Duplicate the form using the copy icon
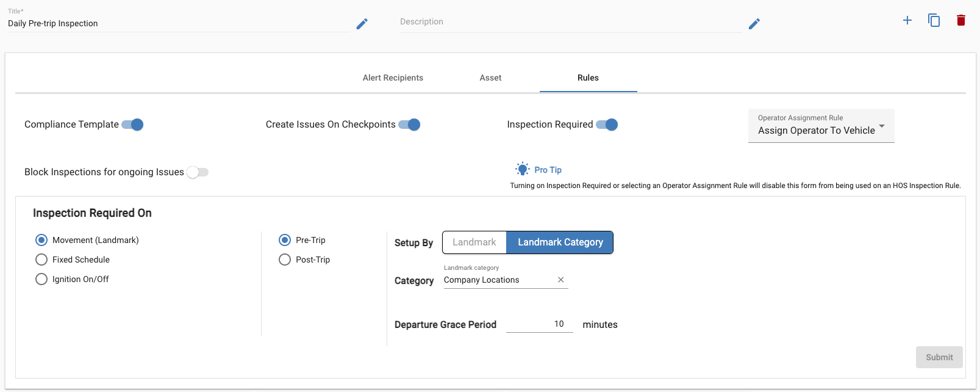The width and height of the screenshot is (980, 392). pyautogui.click(x=934, y=20)
